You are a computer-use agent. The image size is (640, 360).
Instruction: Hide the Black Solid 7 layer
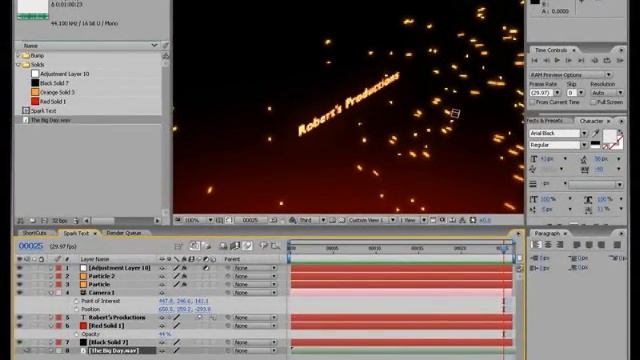pyautogui.click(x=19, y=342)
